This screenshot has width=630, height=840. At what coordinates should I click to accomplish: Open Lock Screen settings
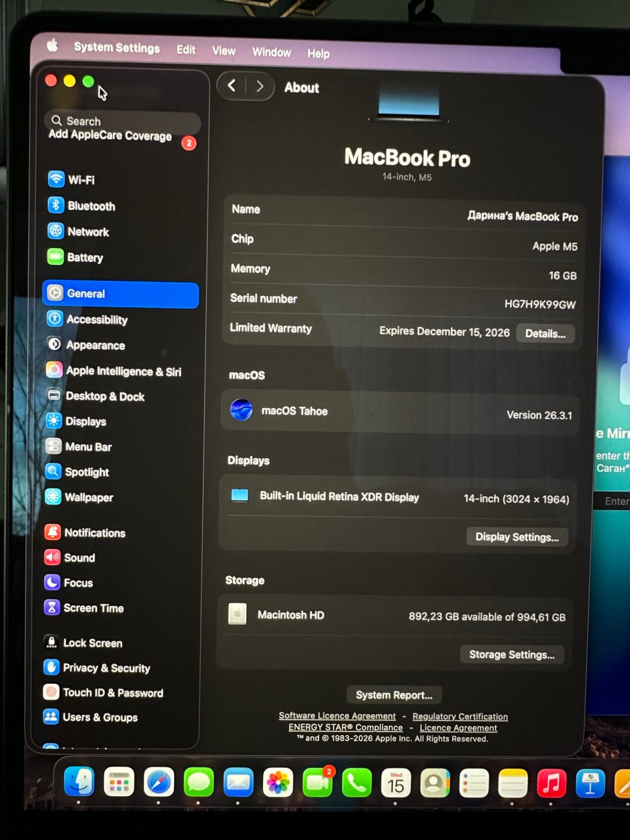coord(83,643)
